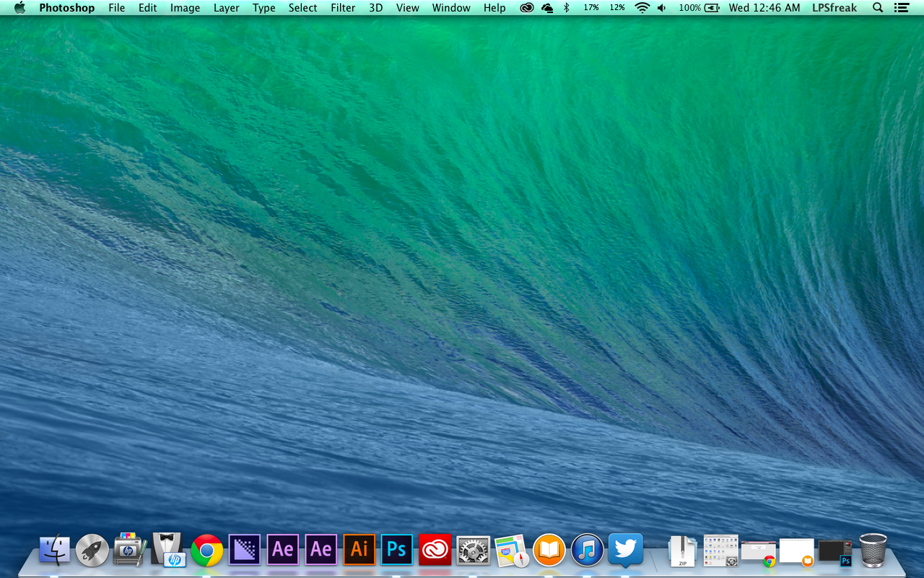This screenshot has width=924, height=578.
Task: Click the cloud status icon beside Bluetooth
Action: pos(547,8)
